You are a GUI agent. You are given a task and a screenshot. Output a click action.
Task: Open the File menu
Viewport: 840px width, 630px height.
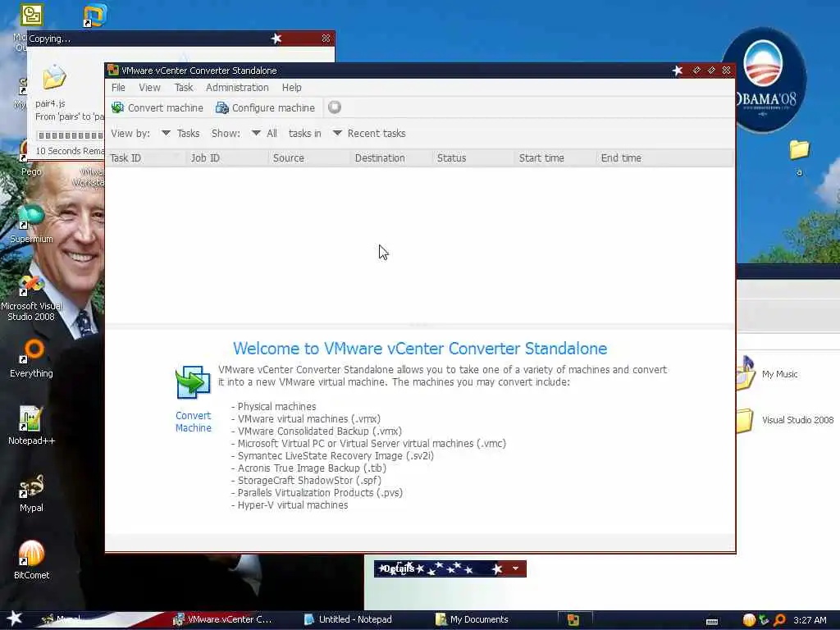click(x=118, y=87)
